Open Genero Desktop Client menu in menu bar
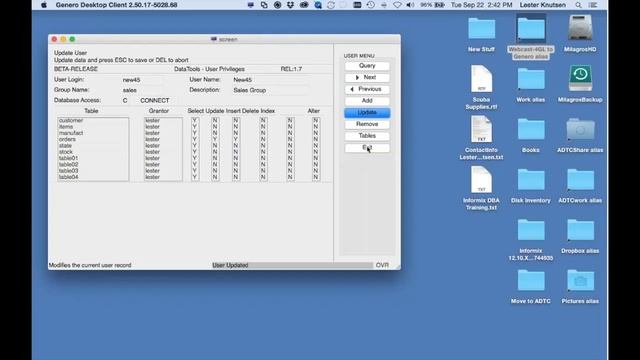The image size is (640, 360). point(116,5)
